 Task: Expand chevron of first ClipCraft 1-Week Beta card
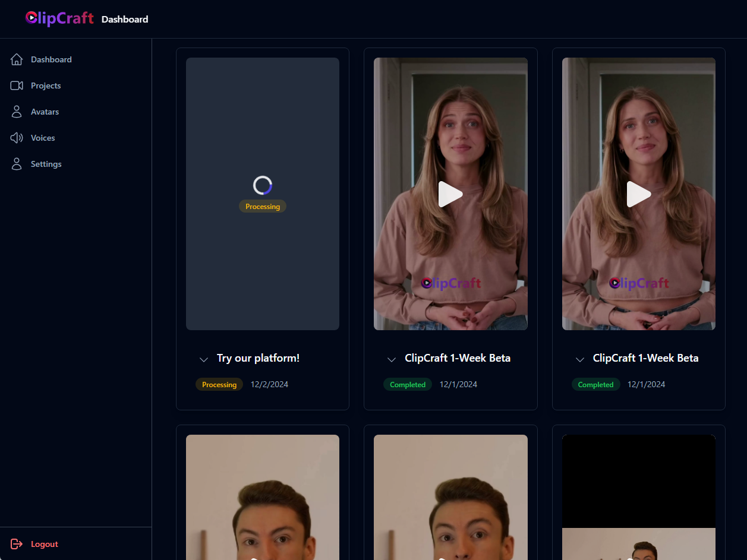[x=392, y=359]
